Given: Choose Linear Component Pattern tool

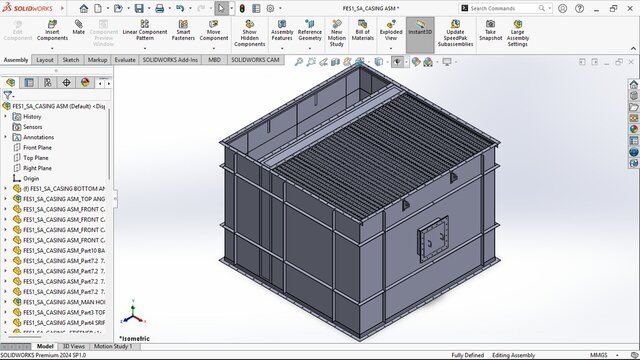Looking at the screenshot, I should tap(144, 31).
